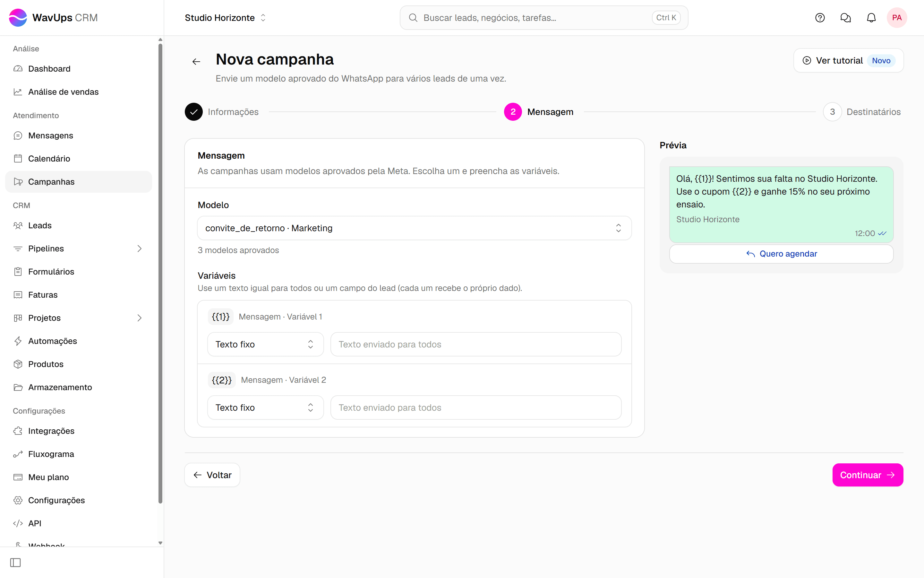Image resolution: width=924 pixels, height=578 pixels.
Task: Open Meu plano in sidebar
Action: (79, 477)
